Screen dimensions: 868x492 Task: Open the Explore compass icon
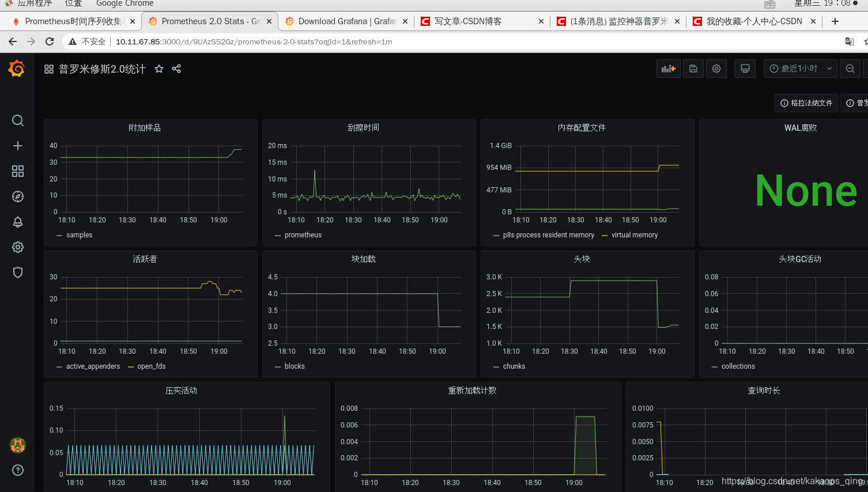tap(18, 196)
